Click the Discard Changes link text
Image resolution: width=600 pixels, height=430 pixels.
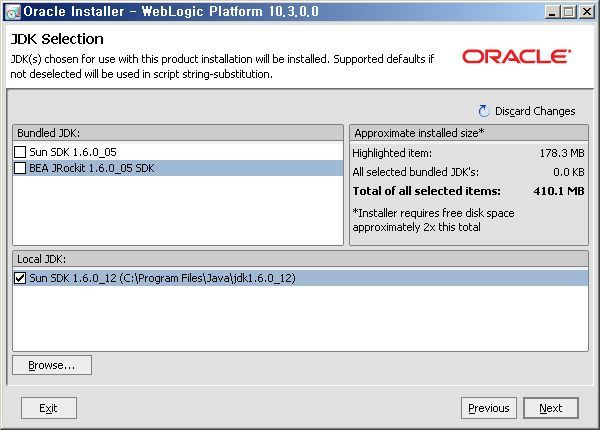[535, 111]
